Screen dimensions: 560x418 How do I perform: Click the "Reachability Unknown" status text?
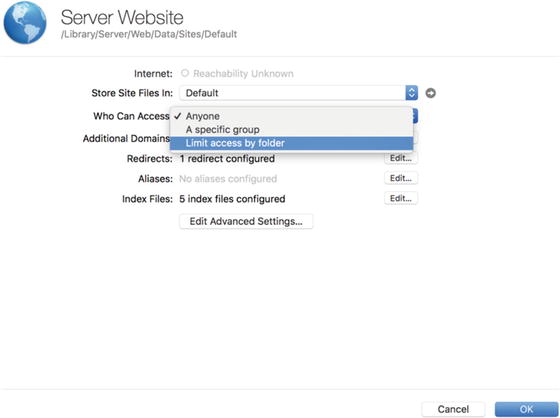click(243, 74)
